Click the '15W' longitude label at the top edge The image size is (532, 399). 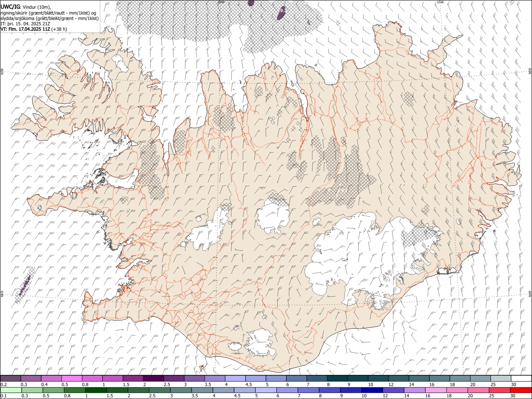coord(440,2)
